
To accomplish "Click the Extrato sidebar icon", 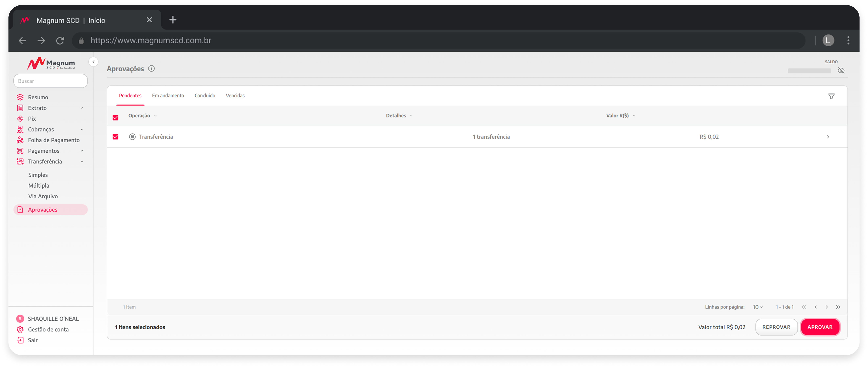I will [x=20, y=108].
